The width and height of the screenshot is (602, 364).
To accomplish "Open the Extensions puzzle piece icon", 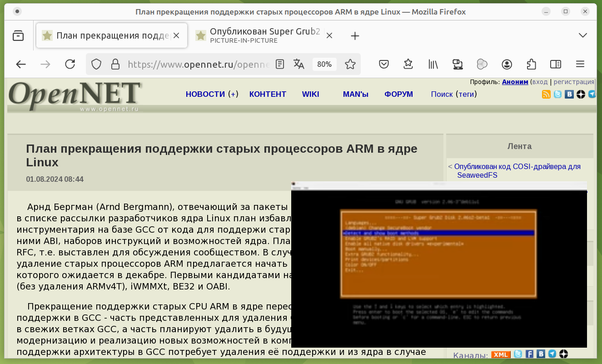I will [x=531, y=64].
